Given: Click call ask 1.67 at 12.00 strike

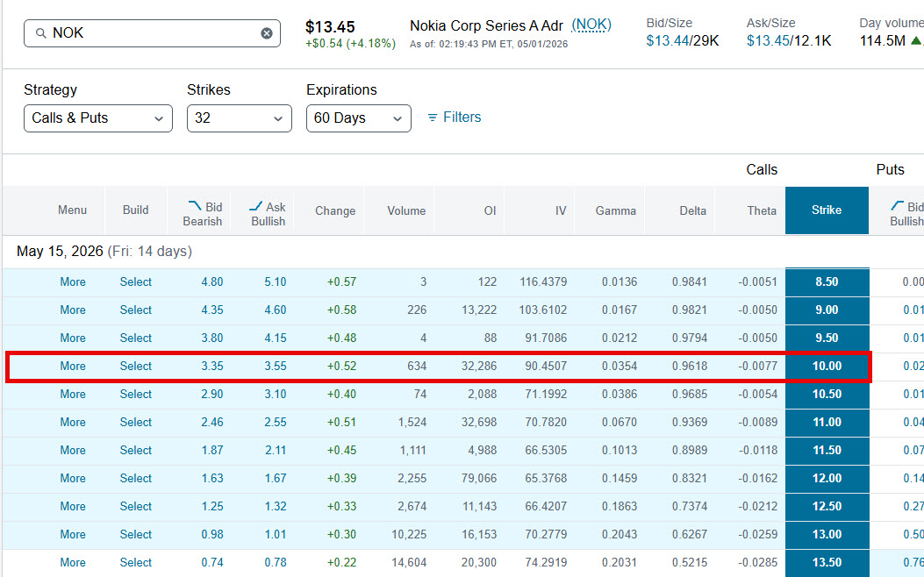Looking at the screenshot, I should 276,478.
